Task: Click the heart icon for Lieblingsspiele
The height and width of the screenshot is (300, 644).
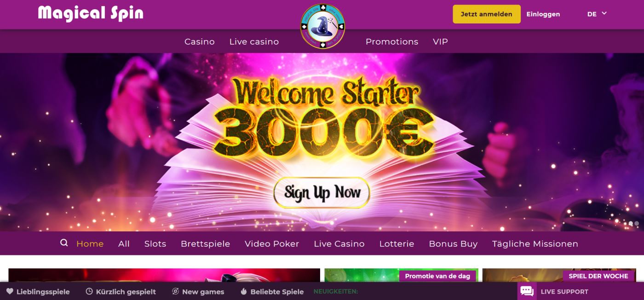Action: (x=10, y=291)
